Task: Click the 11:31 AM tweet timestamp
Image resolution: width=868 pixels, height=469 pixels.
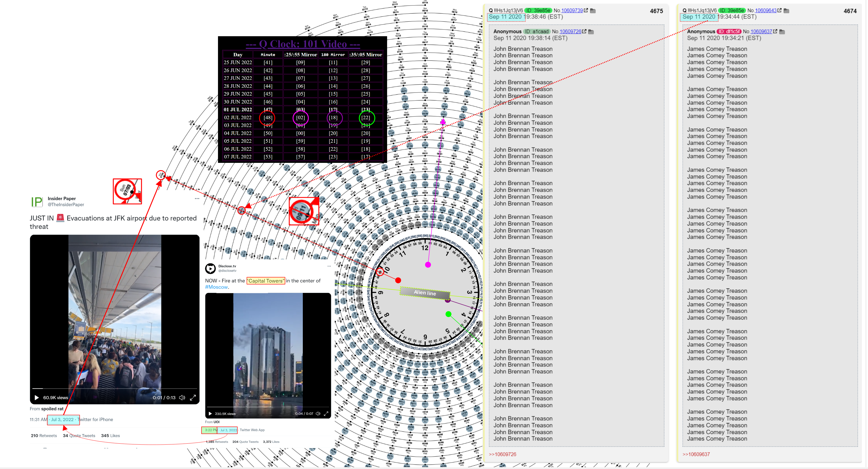Action: point(38,420)
